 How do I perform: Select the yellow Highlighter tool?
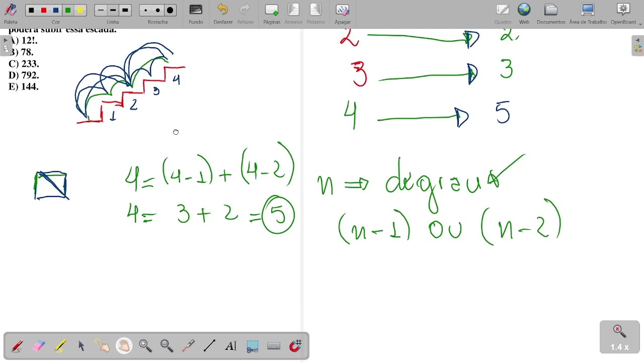pos(60,346)
